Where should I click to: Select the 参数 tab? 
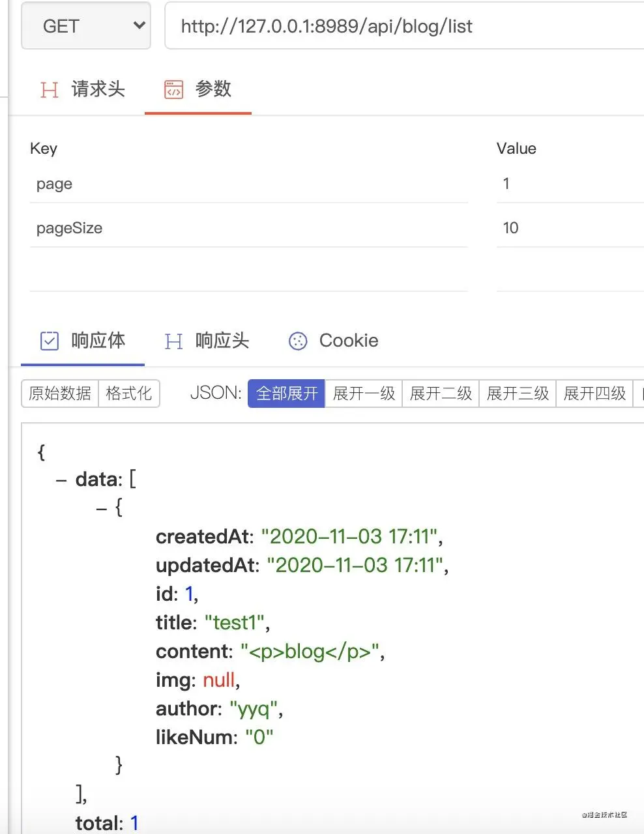coord(213,89)
